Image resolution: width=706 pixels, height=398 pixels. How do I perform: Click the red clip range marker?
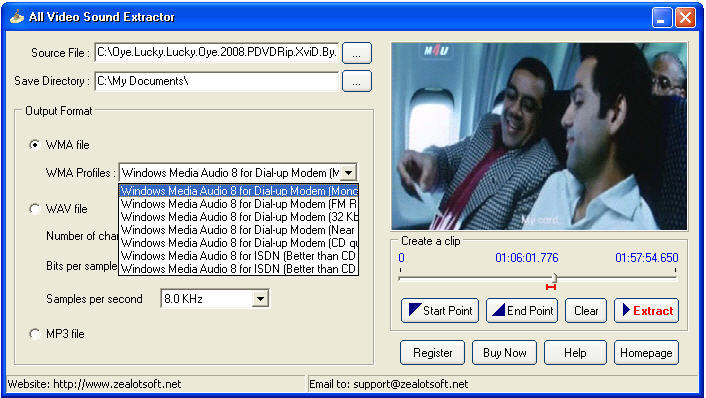click(x=551, y=287)
